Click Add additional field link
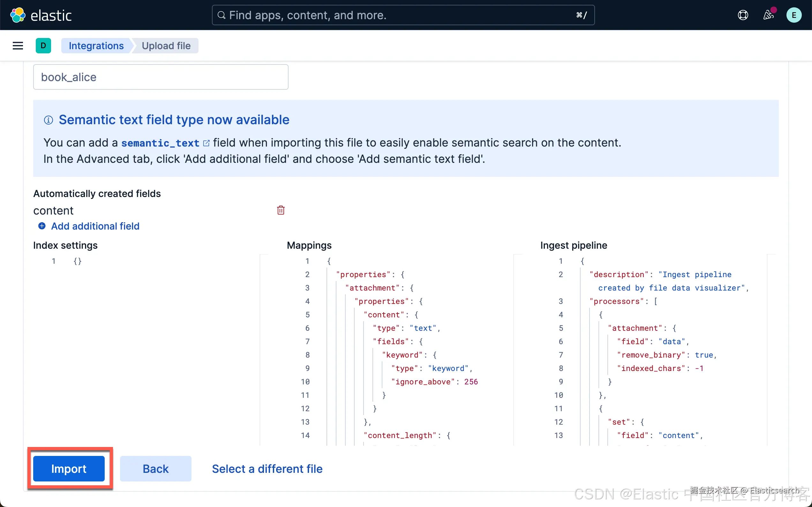Viewport: 812px width, 507px height. [x=95, y=226]
